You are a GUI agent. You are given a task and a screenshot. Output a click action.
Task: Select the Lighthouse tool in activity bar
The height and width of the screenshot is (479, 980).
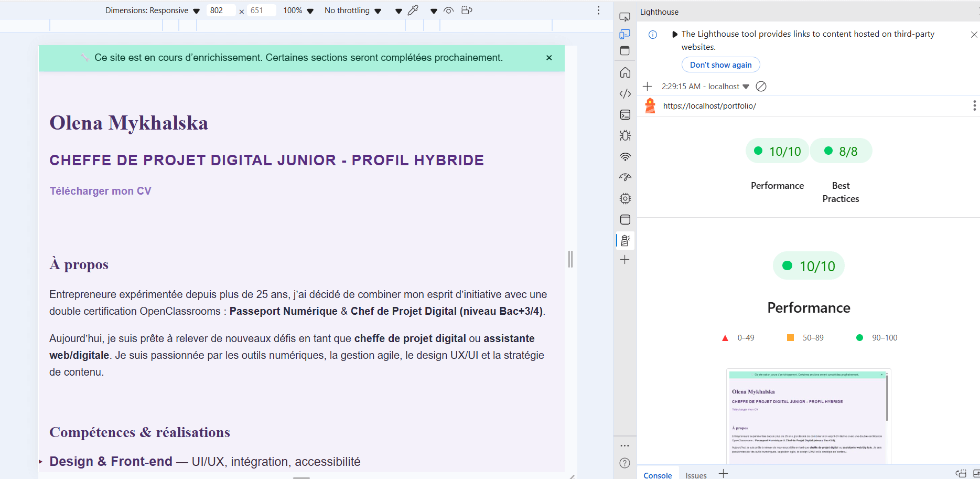[625, 240]
